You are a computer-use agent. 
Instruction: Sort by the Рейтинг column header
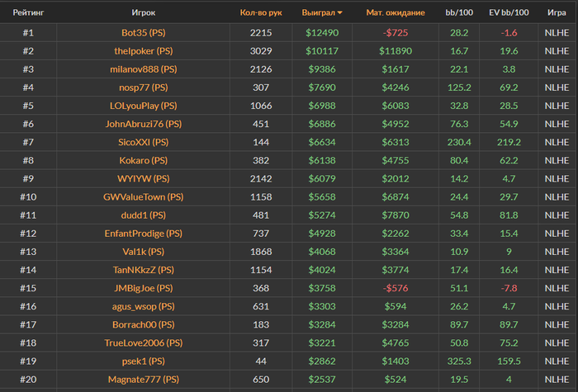[28, 13]
